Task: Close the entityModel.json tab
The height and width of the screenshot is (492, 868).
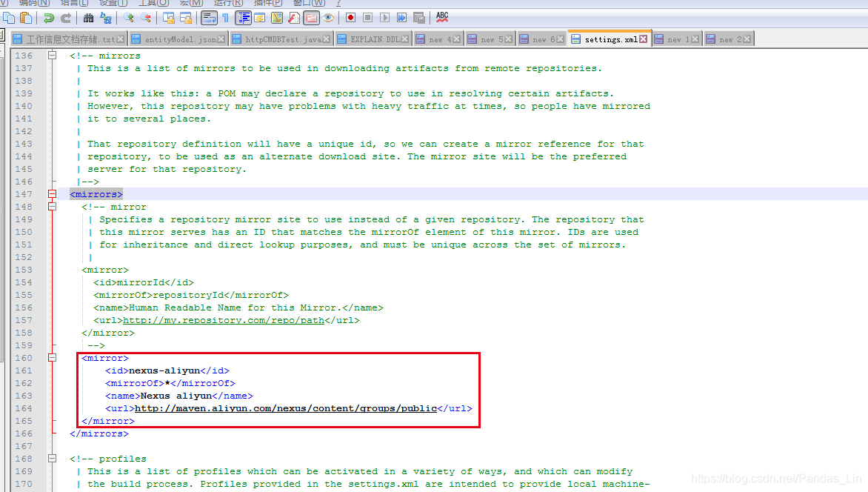Action: pos(221,39)
